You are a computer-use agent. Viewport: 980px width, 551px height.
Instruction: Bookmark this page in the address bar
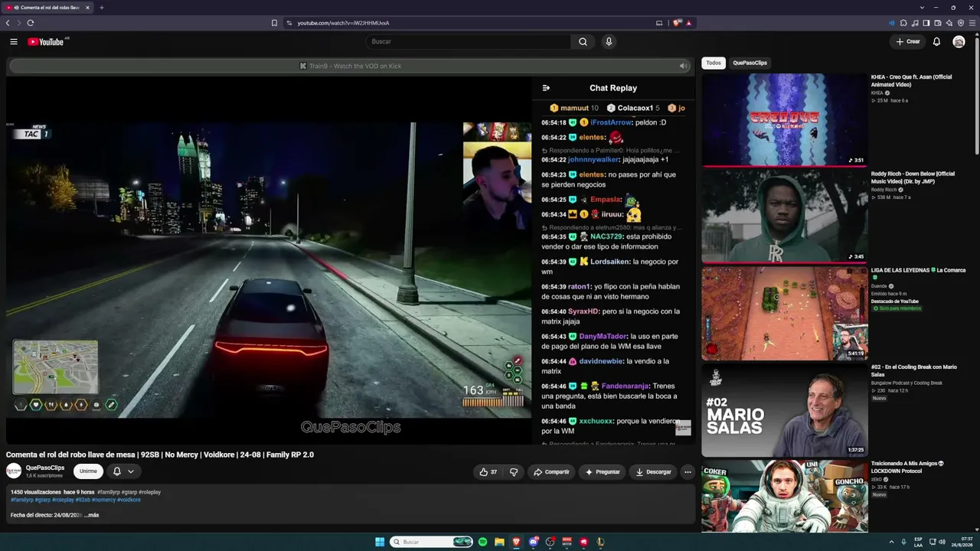pyautogui.click(x=274, y=23)
